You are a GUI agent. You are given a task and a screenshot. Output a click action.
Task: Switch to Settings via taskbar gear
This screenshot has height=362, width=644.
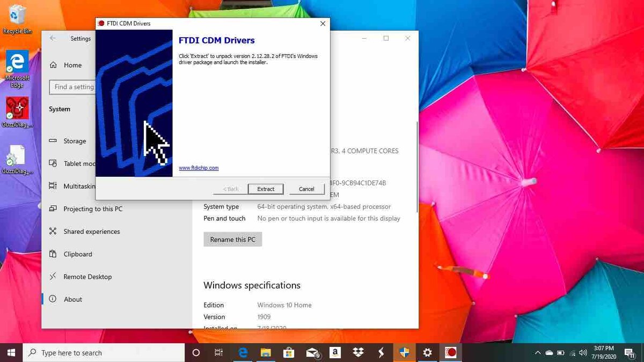coord(427,353)
